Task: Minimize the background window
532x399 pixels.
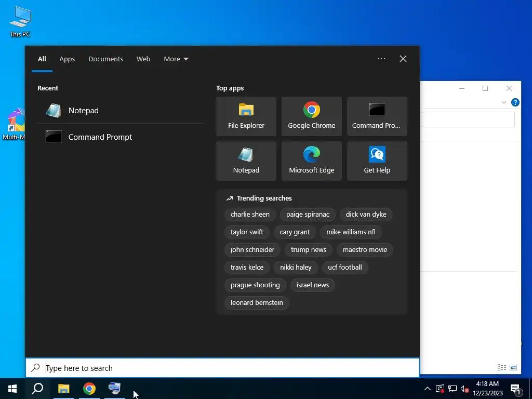Action: [462, 88]
